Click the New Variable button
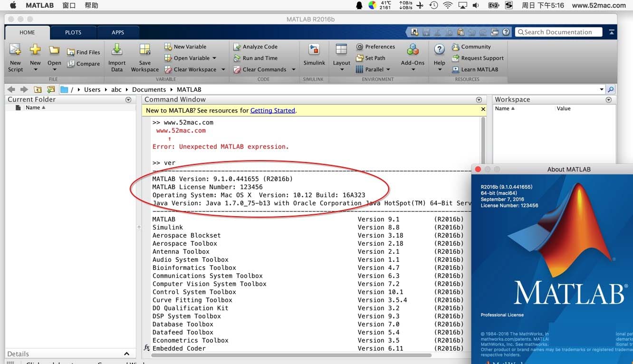The image size is (633, 364). (x=185, y=47)
